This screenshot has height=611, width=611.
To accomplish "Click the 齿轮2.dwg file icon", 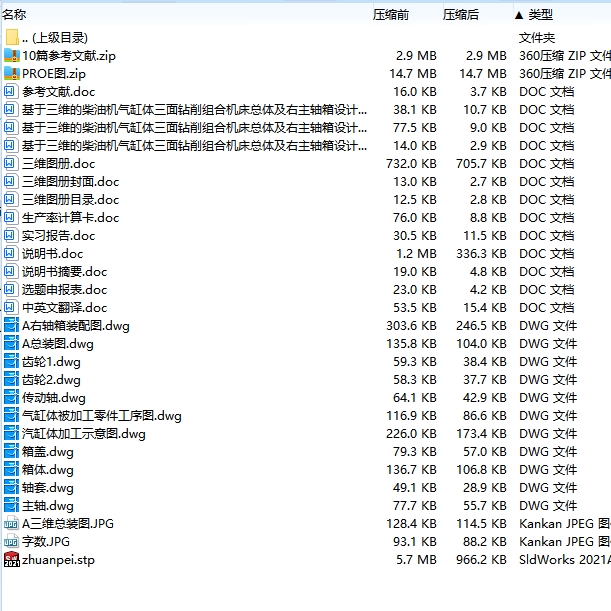I will (x=11, y=379).
